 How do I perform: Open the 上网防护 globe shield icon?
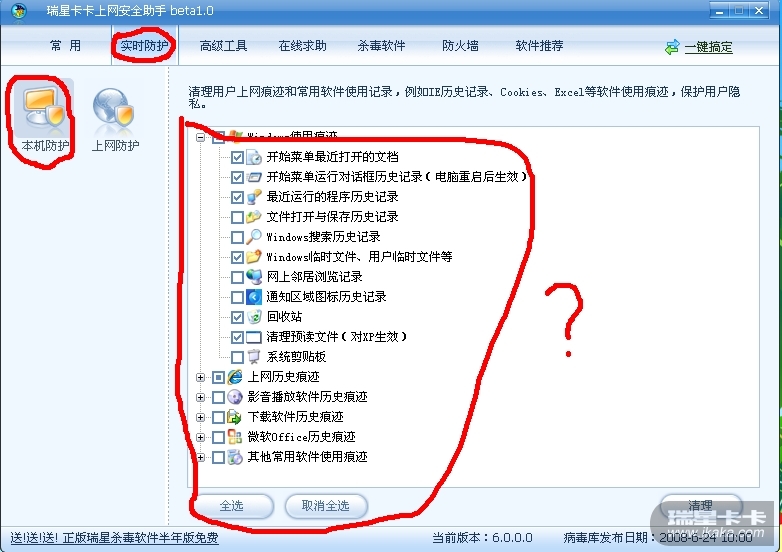tap(114, 107)
